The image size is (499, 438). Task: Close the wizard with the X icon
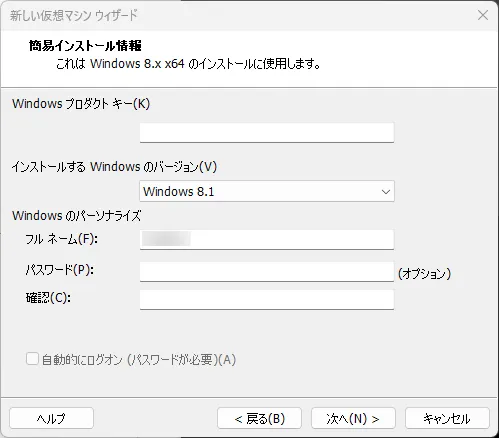tap(483, 15)
